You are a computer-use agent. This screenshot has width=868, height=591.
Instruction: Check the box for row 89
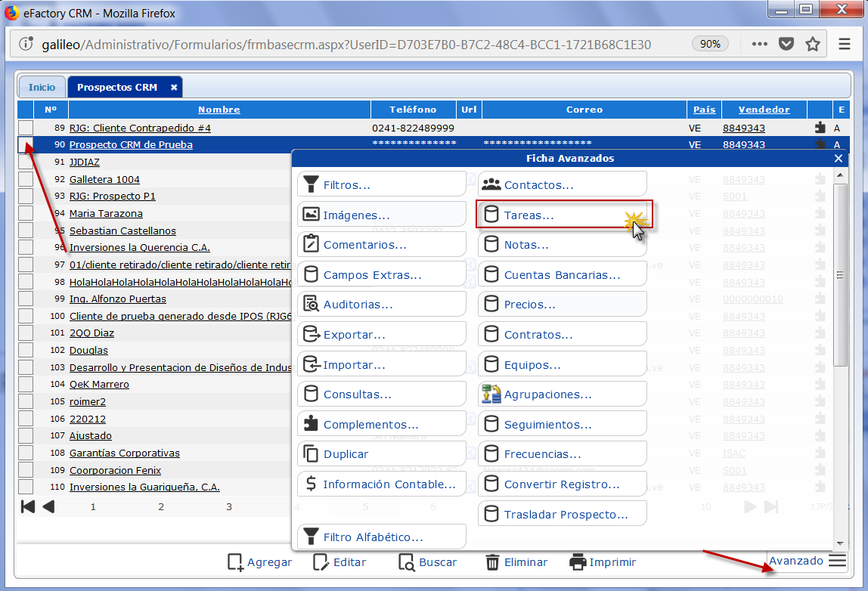(26, 128)
